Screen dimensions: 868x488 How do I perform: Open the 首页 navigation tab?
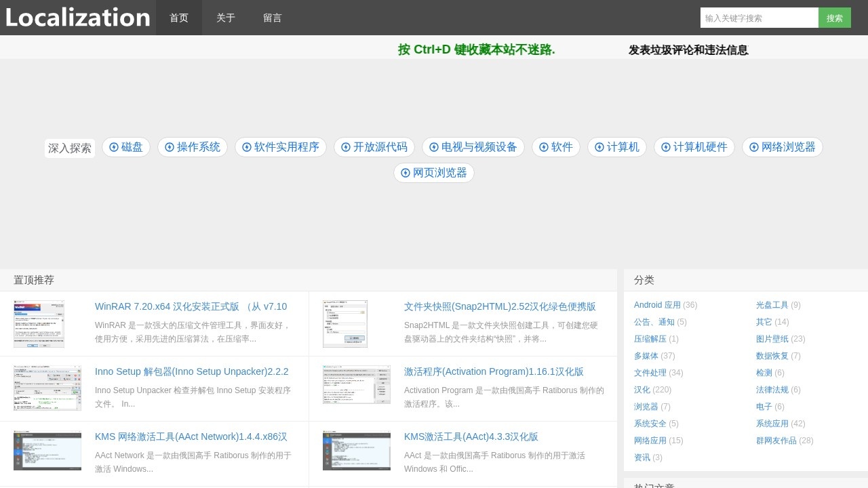pyautogui.click(x=179, y=18)
